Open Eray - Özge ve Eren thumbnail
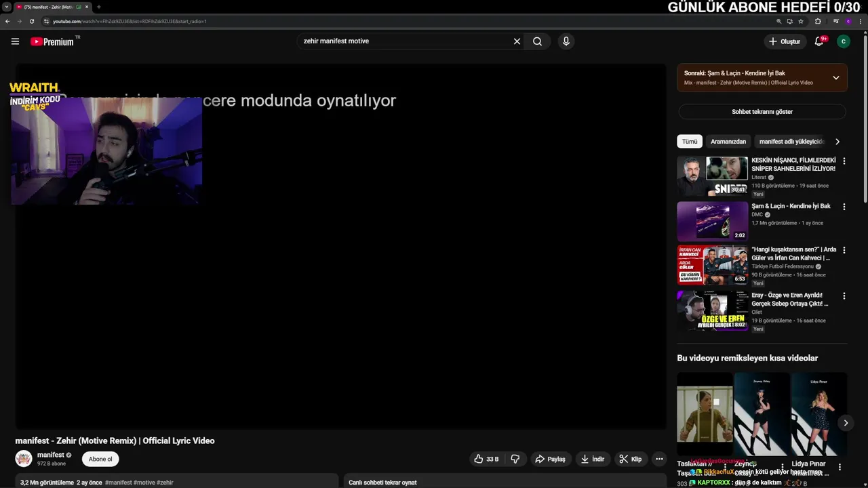The image size is (868, 488). tap(712, 311)
